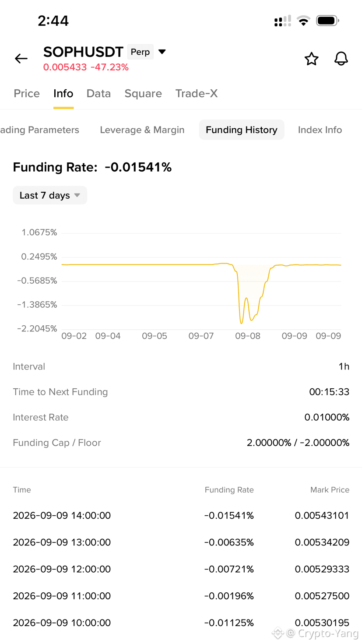The width and height of the screenshot is (362, 644).
Task: Select the Trading Parameters section
Action: (x=39, y=130)
